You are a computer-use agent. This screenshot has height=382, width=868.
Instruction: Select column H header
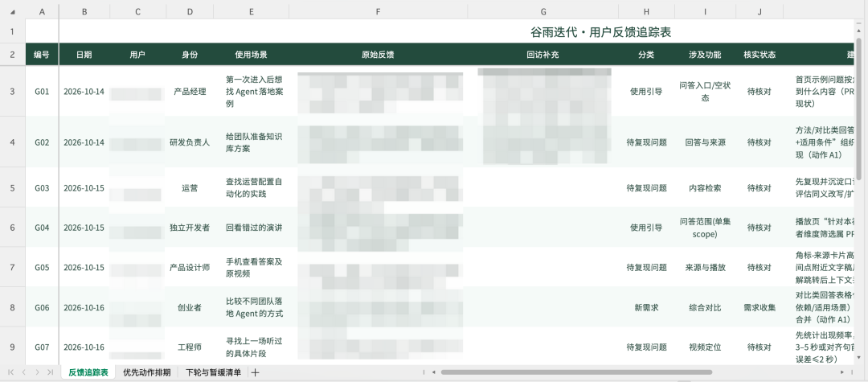click(646, 11)
